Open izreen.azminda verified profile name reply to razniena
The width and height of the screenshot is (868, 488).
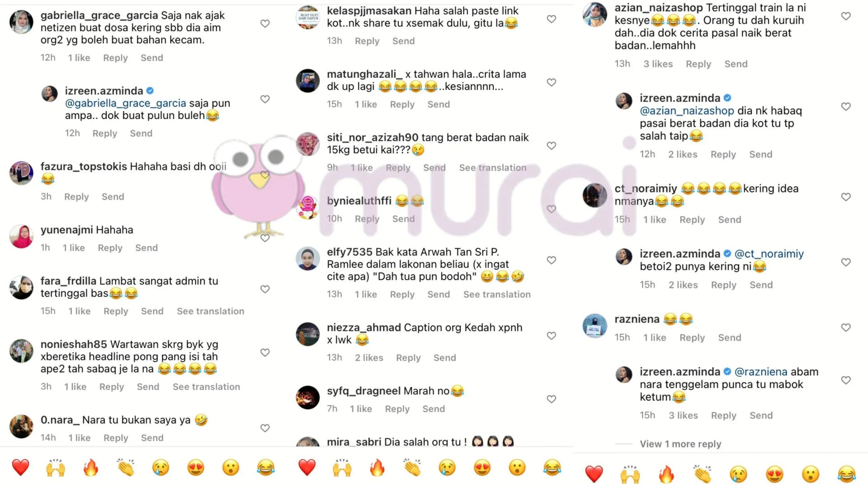click(x=680, y=371)
